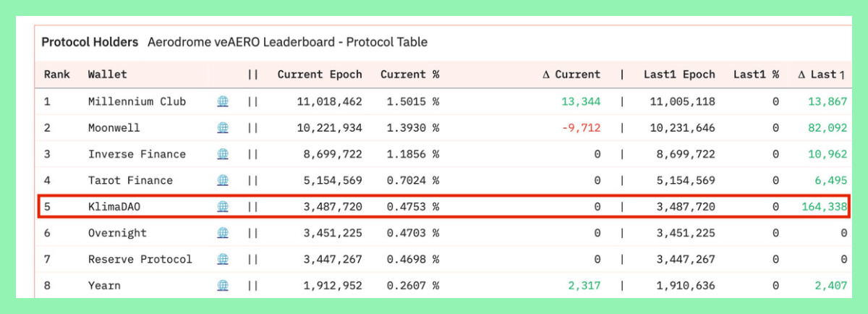Viewport: 868px width, 314px height.
Task: Click current epoch value 3,451,225
Action: pyautogui.click(x=333, y=233)
